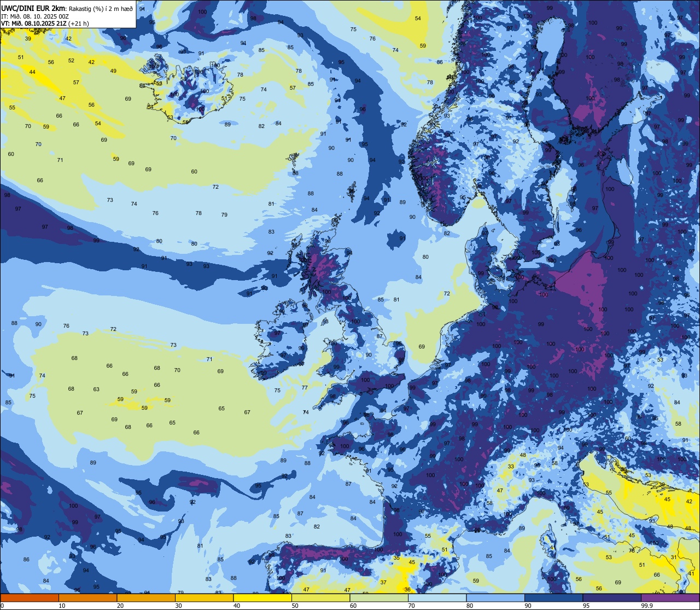
Task: Click the golden 30–40 legend swatch
Action: coord(204,597)
